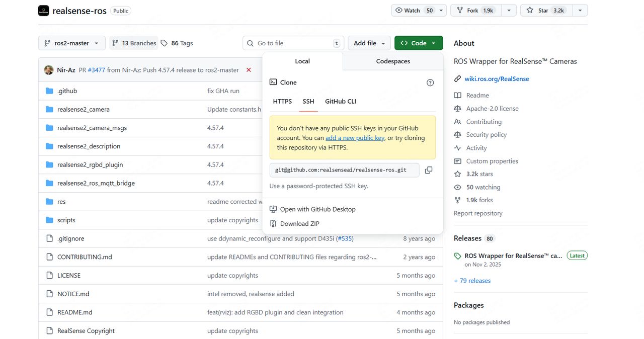This screenshot has height=339, width=644.
Task: Click the Watch button
Action: 414,11
